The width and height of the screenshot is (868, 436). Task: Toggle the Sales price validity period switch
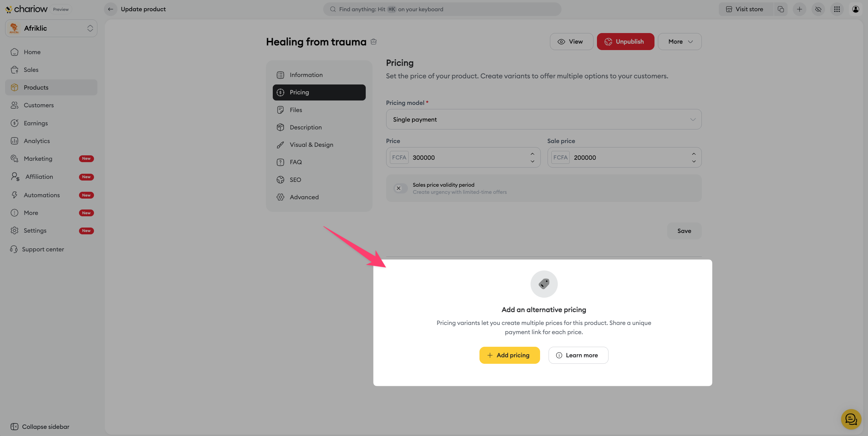coord(400,188)
